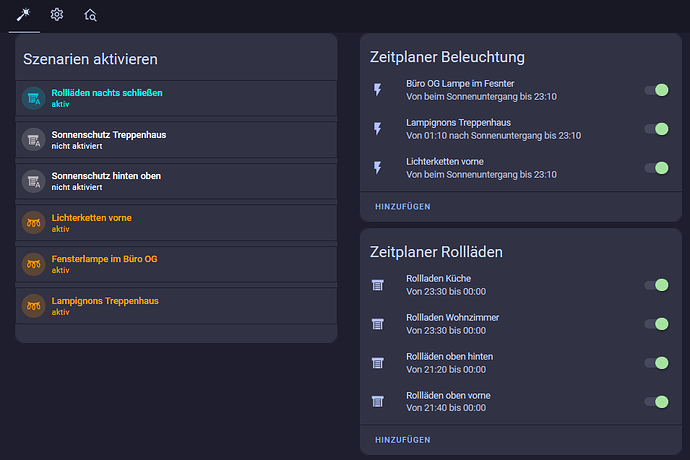Select the Lampignons Treppenhaus scenario label
Image resolution: width=690 pixels, height=460 pixels.
pyautogui.click(x=105, y=301)
